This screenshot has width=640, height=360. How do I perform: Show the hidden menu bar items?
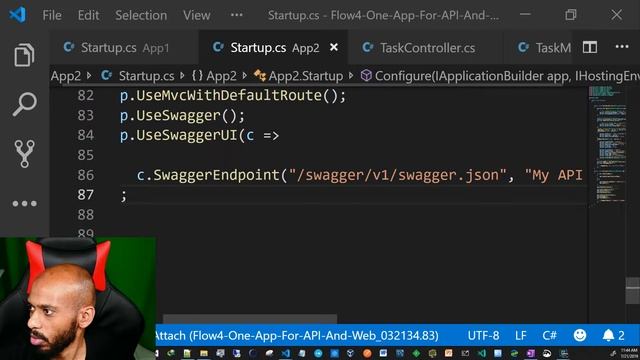tap(236, 15)
